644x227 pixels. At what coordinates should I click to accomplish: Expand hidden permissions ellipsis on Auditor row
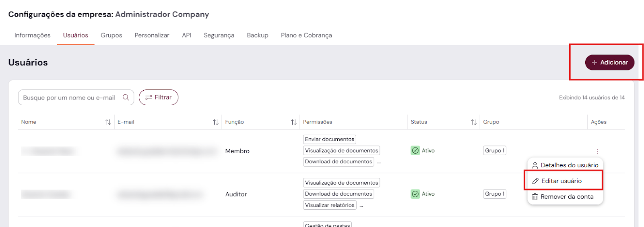point(361,206)
